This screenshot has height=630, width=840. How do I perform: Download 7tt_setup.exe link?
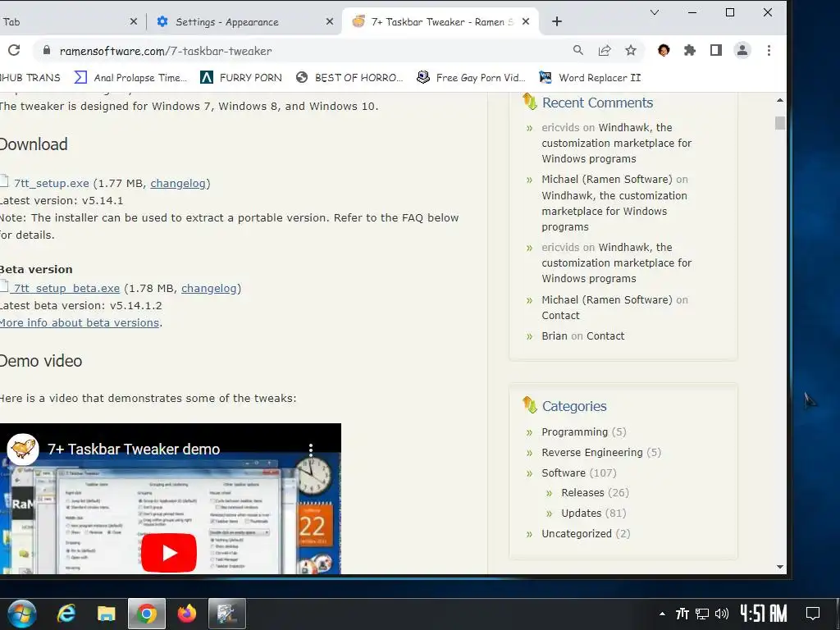tap(52, 183)
